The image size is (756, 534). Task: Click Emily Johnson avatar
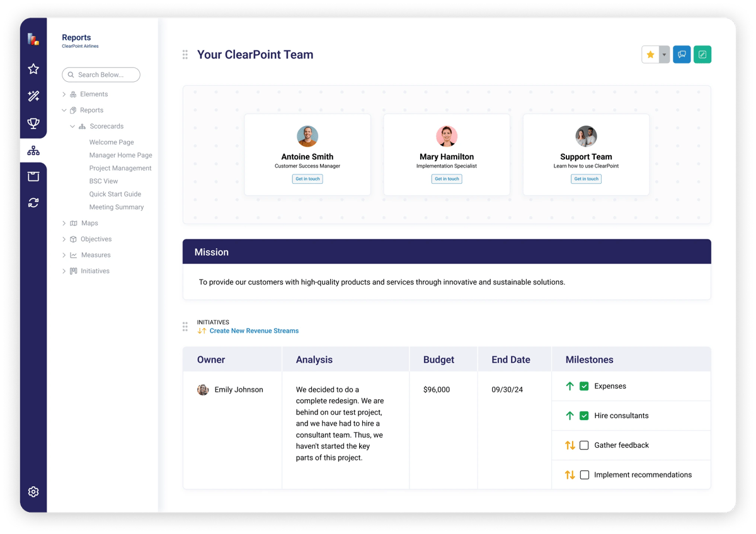pyautogui.click(x=203, y=390)
